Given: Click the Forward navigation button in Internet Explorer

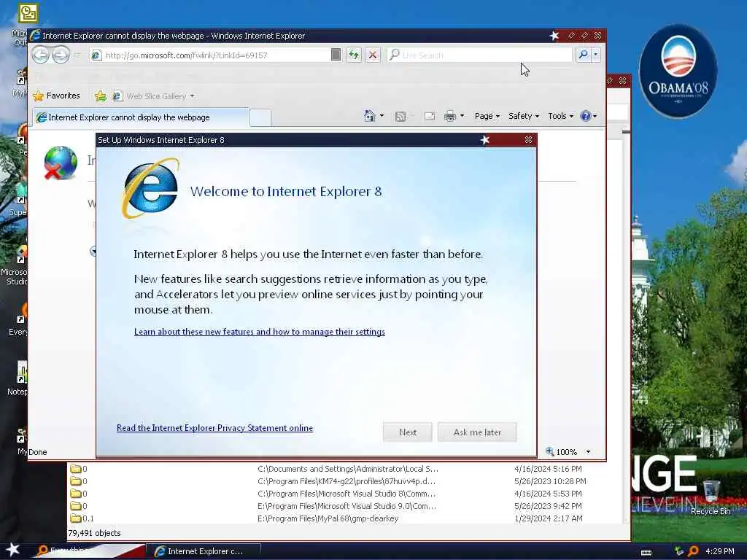Looking at the screenshot, I should pos(61,55).
